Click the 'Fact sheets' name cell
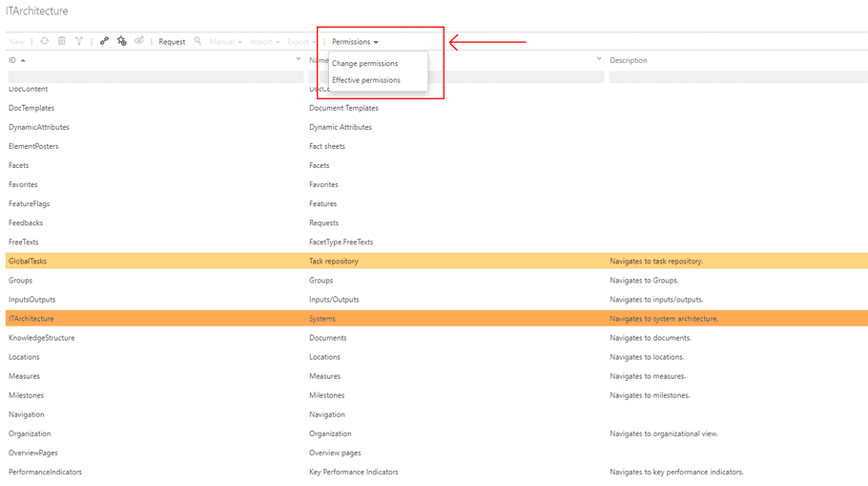Screen dimensions: 868x486 (327, 146)
